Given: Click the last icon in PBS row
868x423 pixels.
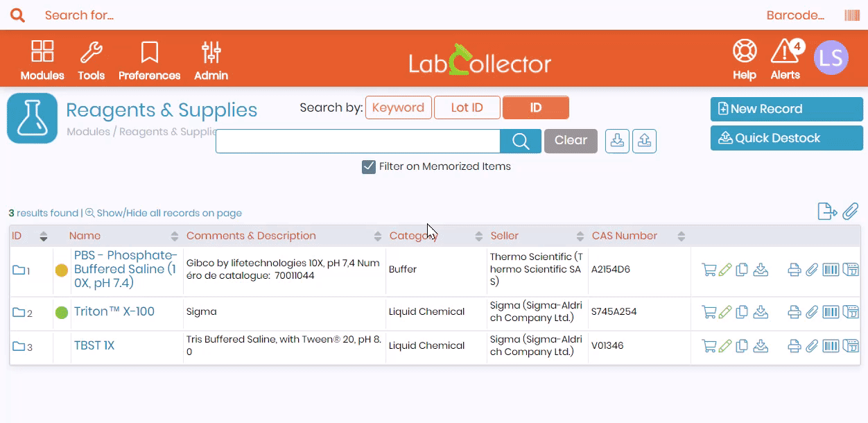Looking at the screenshot, I should click(851, 270).
